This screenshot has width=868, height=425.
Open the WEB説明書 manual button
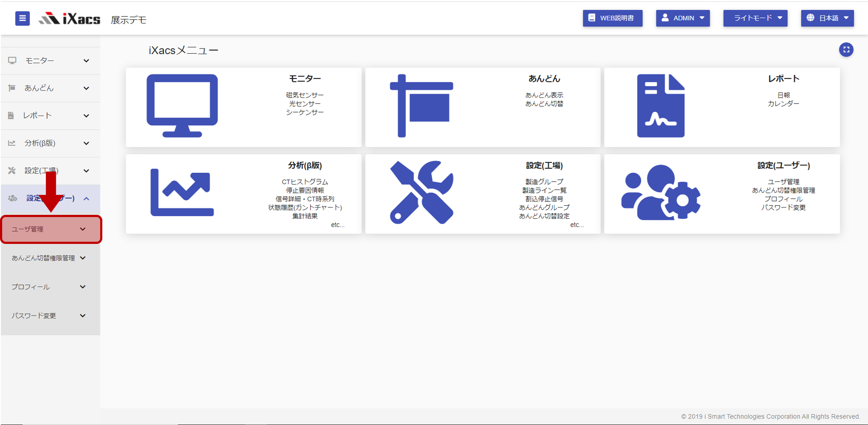[x=612, y=18]
